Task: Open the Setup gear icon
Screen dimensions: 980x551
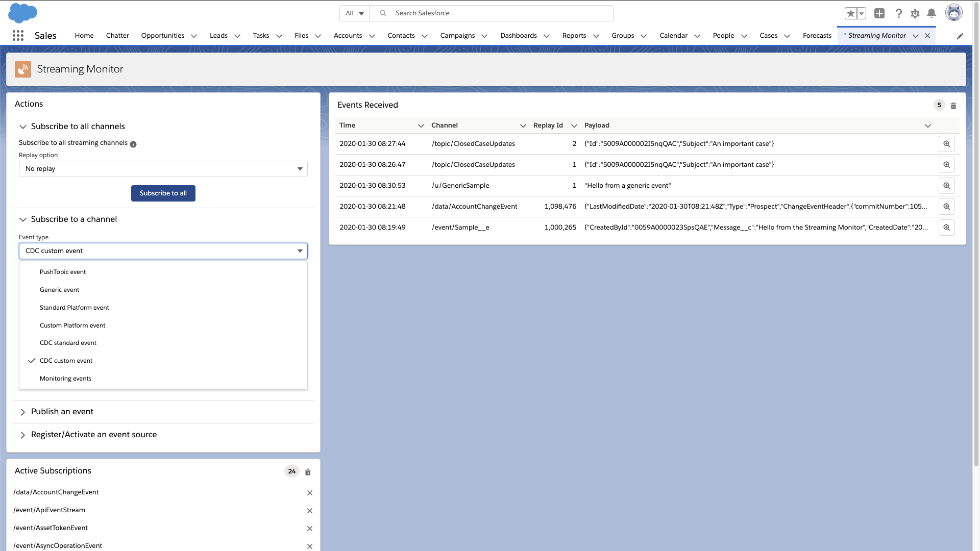Action: [915, 13]
